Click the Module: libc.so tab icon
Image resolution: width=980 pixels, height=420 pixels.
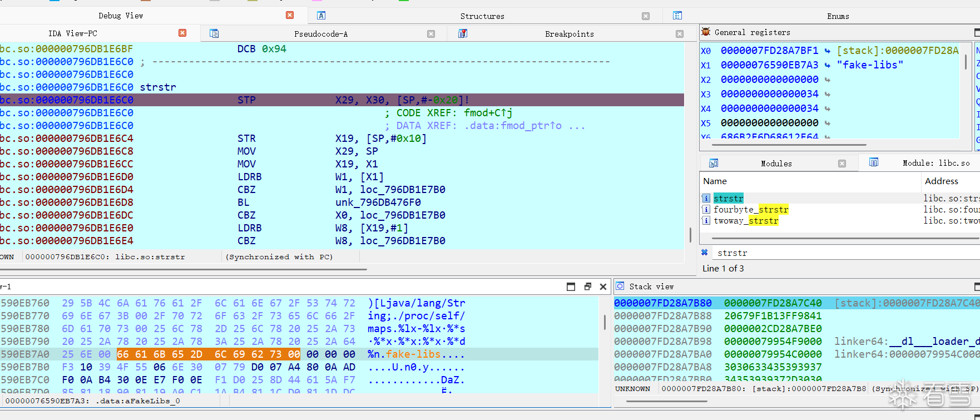pos(874,162)
